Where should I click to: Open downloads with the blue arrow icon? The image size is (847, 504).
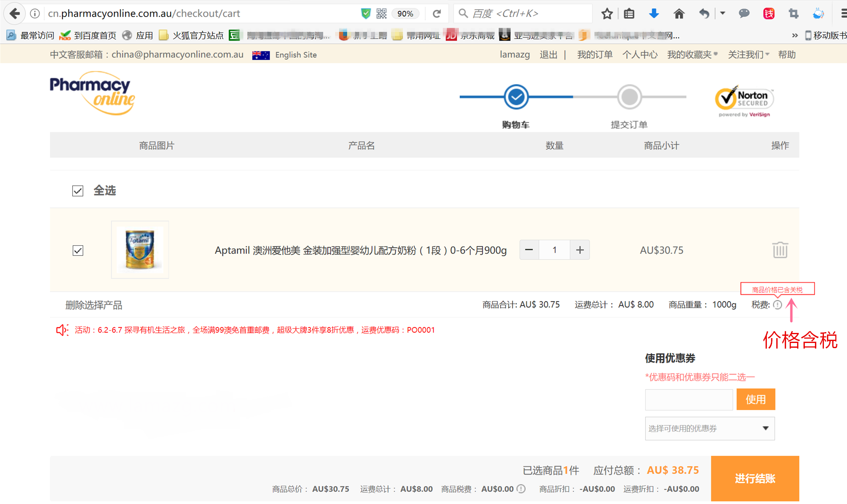(x=654, y=14)
